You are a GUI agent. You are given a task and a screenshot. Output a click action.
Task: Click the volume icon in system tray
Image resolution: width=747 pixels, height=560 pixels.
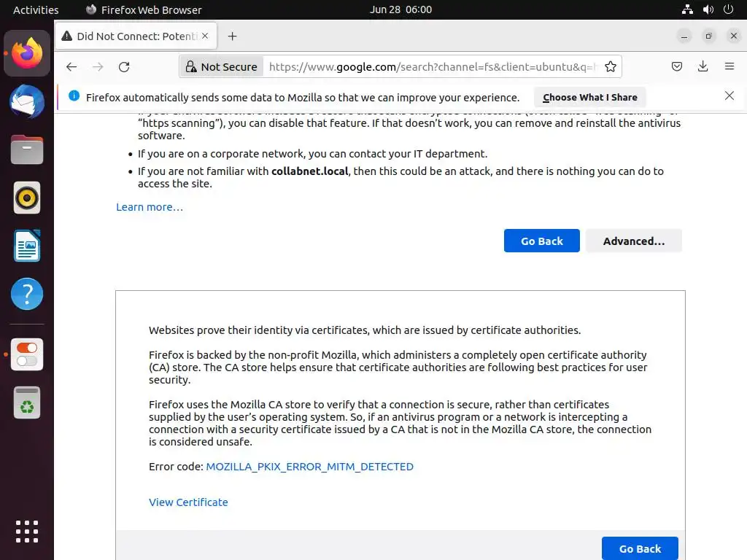click(x=708, y=9)
